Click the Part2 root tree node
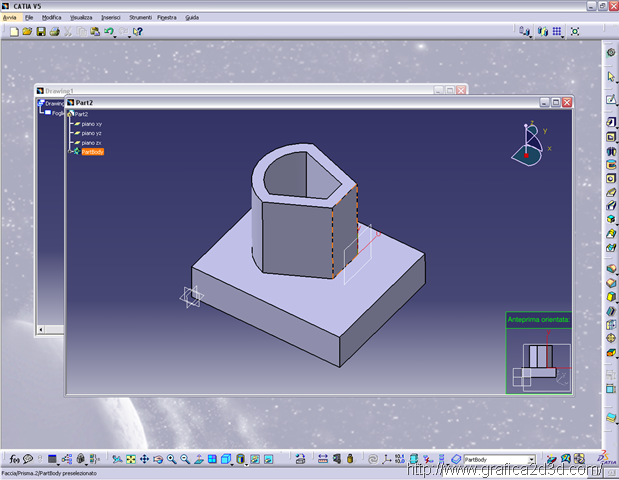Screen dimensions: 619x480 tap(80, 114)
